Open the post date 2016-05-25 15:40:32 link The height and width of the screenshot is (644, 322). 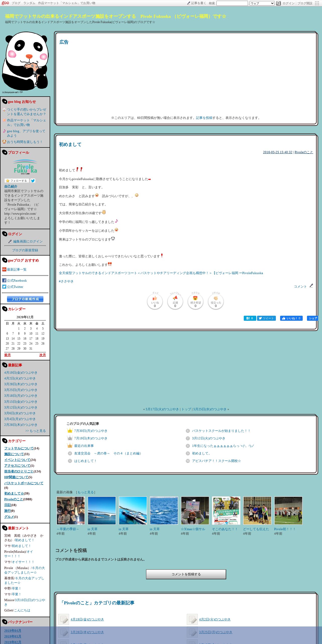click(x=278, y=152)
